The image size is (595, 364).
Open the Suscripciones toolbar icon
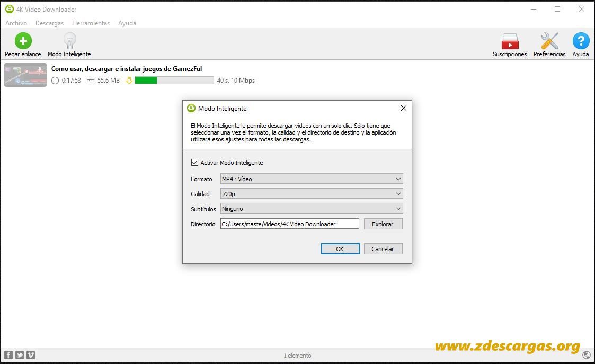point(510,41)
